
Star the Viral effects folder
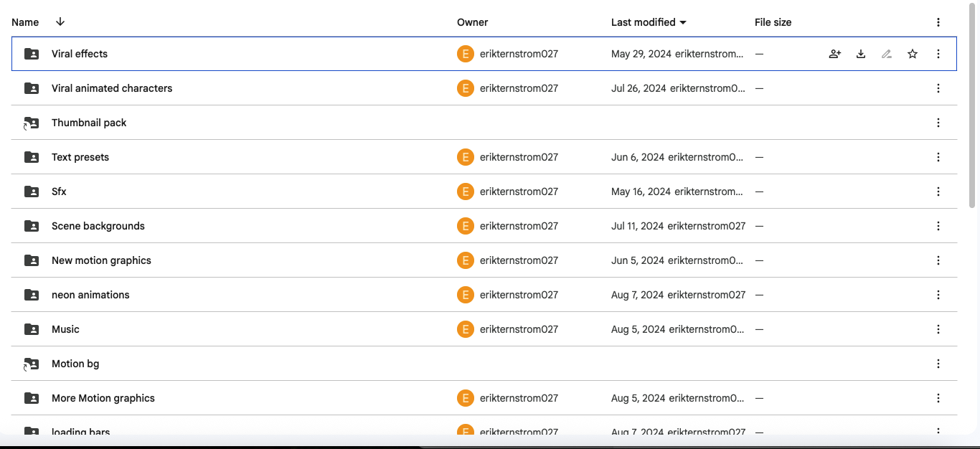click(913, 54)
